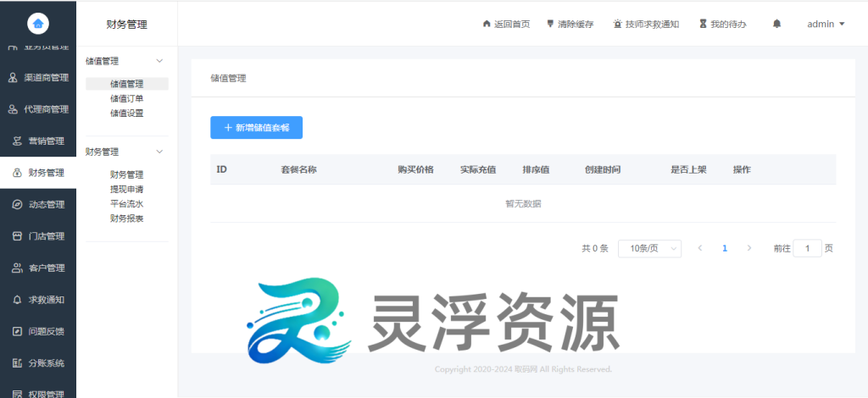This screenshot has width=868, height=398.
Task: Open 财务报表 submenu item
Action: coord(127,218)
